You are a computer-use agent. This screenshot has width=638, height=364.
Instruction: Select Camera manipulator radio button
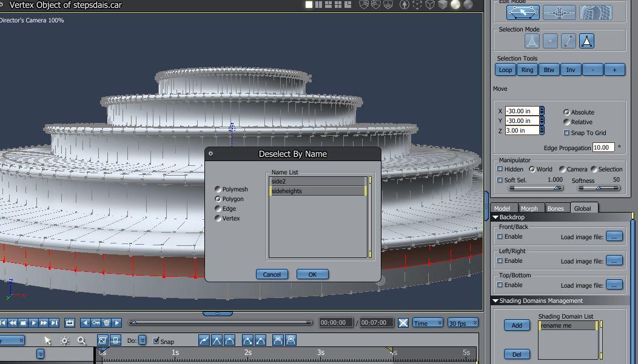point(562,169)
